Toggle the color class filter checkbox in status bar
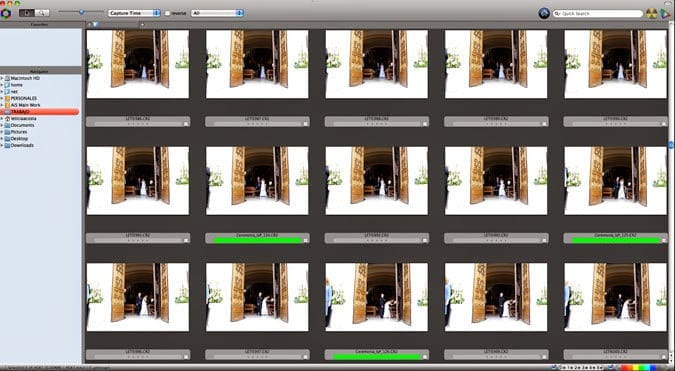This screenshot has height=371, width=675. coord(612,367)
